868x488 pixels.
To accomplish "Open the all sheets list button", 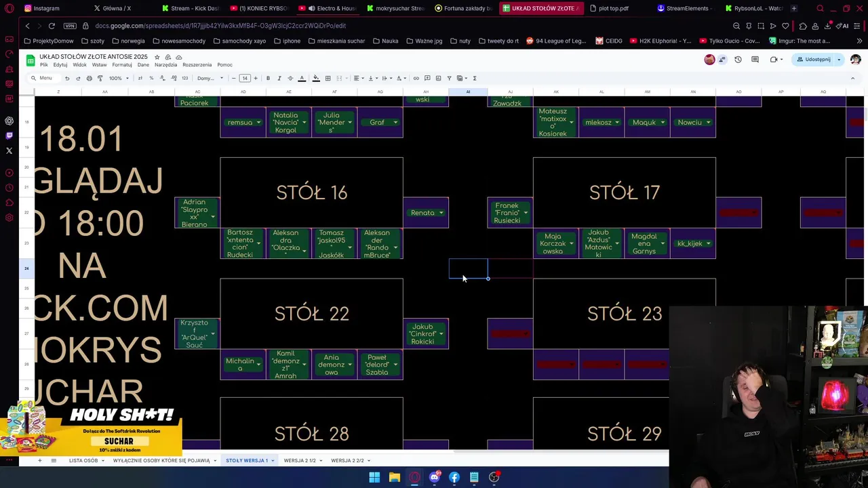I will pyautogui.click(x=54, y=461).
